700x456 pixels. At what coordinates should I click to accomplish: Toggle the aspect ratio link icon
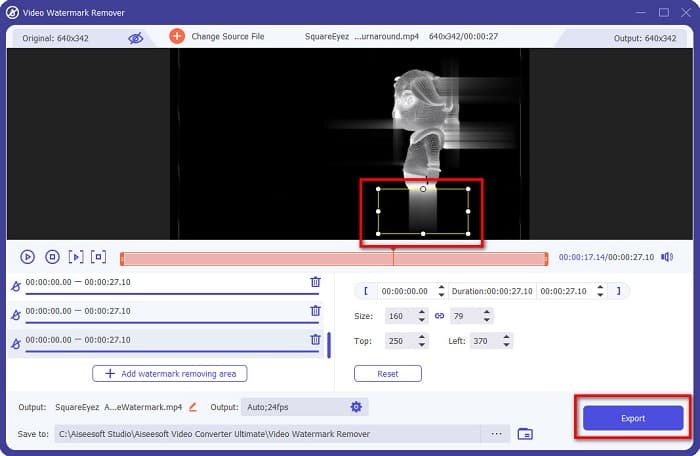click(439, 316)
